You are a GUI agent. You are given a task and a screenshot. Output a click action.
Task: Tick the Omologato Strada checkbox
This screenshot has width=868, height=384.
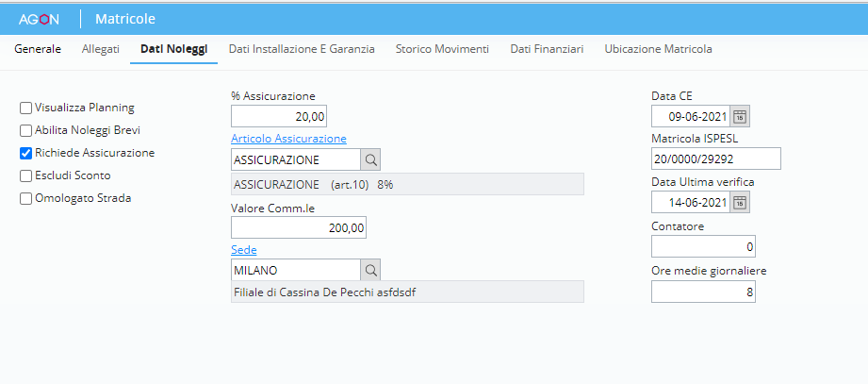point(26,198)
